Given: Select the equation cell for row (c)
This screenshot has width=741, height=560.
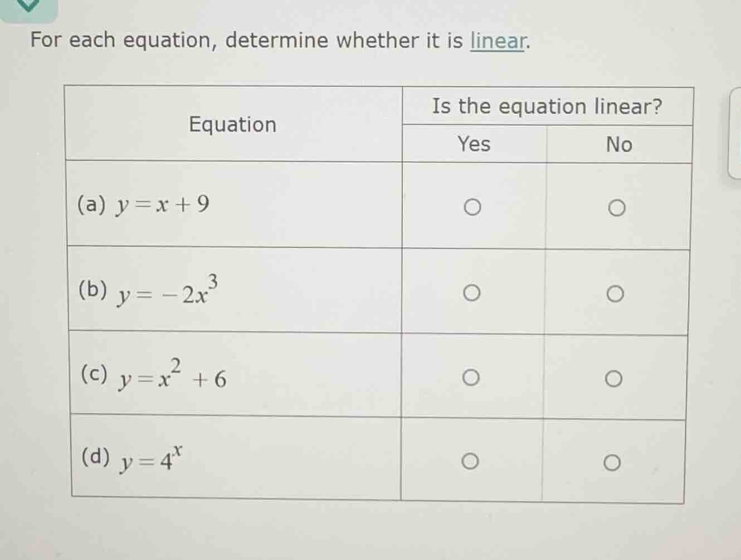Looking at the screenshot, I should pyautogui.click(x=234, y=375).
